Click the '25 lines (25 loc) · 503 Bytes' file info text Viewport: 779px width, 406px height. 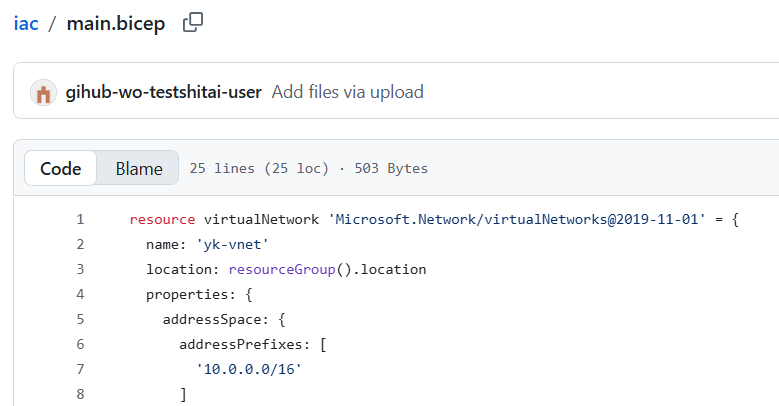pos(308,168)
